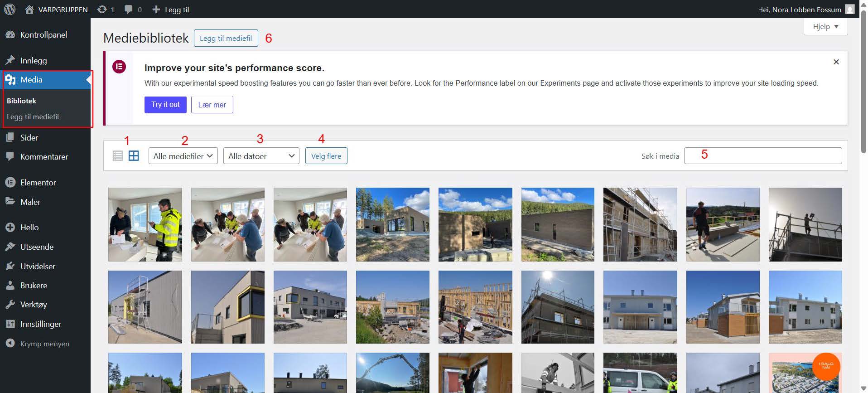Open thumbnail of white van with workers

click(640, 373)
